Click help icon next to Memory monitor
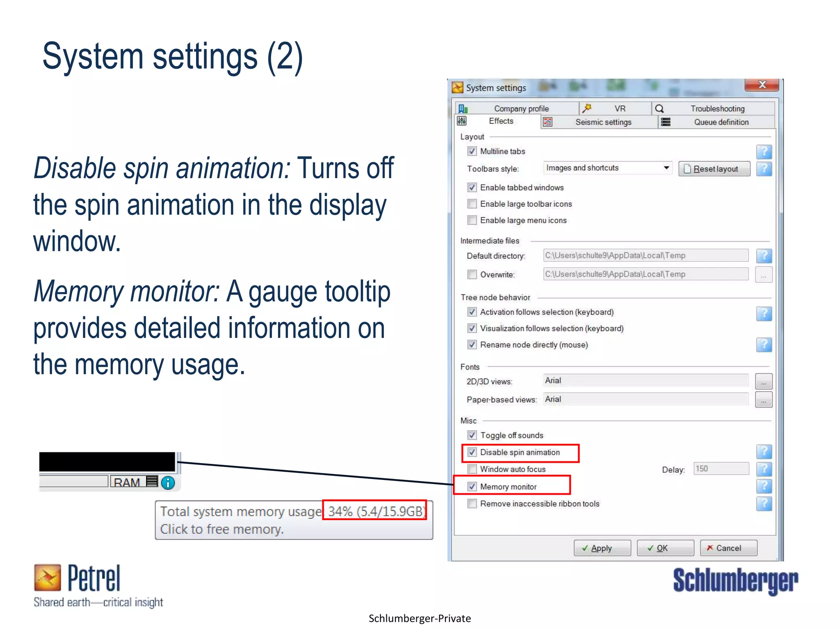Screen dimensions: 840x630 click(764, 486)
